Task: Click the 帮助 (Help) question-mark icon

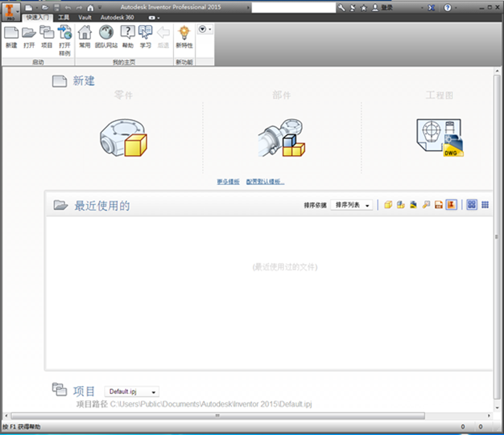Action: 128,37
